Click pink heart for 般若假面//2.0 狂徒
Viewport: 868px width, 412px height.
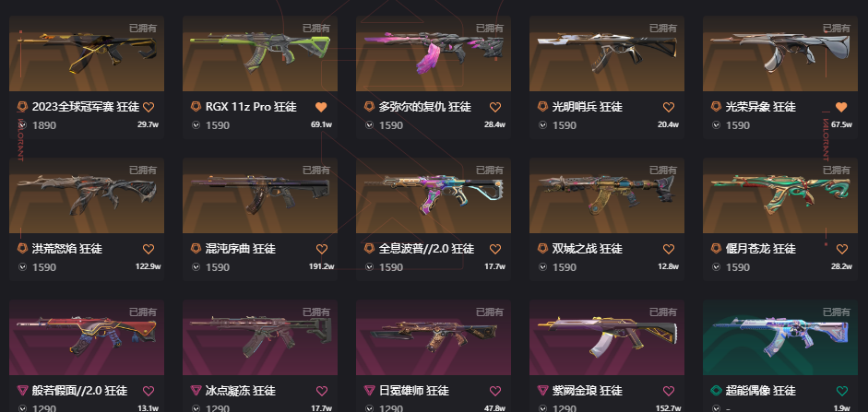(149, 392)
